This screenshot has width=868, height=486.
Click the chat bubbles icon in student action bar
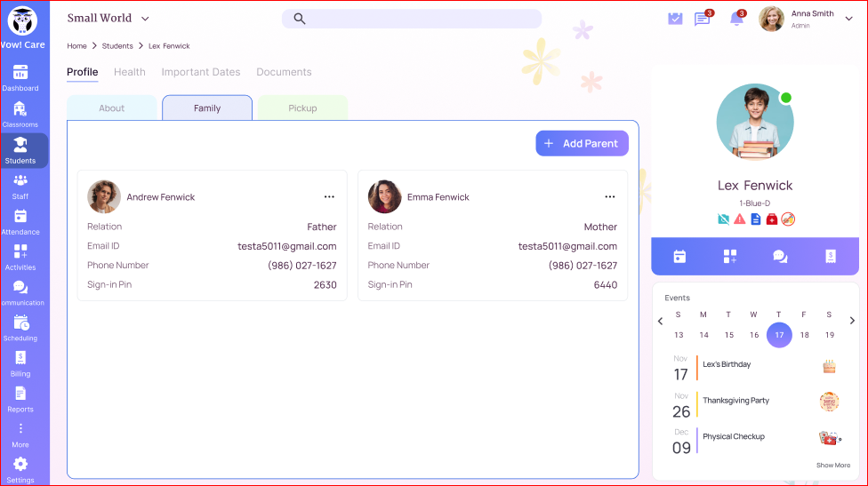tap(780, 256)
